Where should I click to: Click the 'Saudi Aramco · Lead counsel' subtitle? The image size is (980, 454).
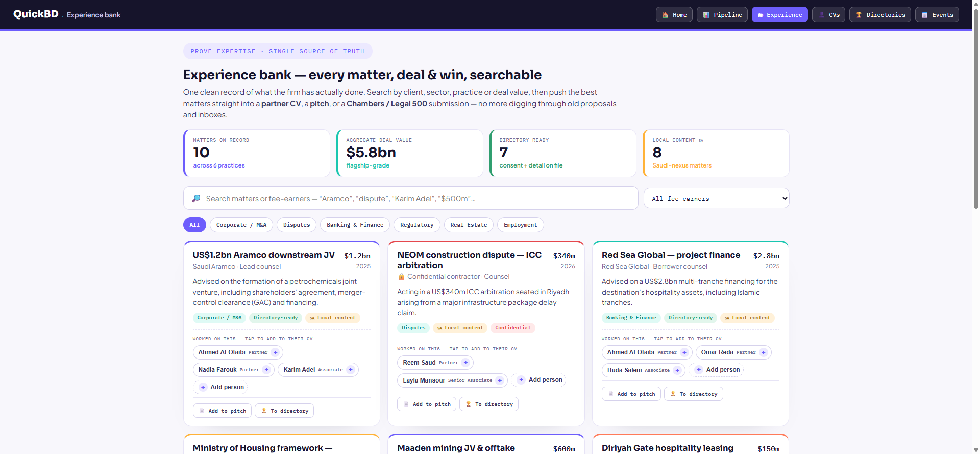237,266
